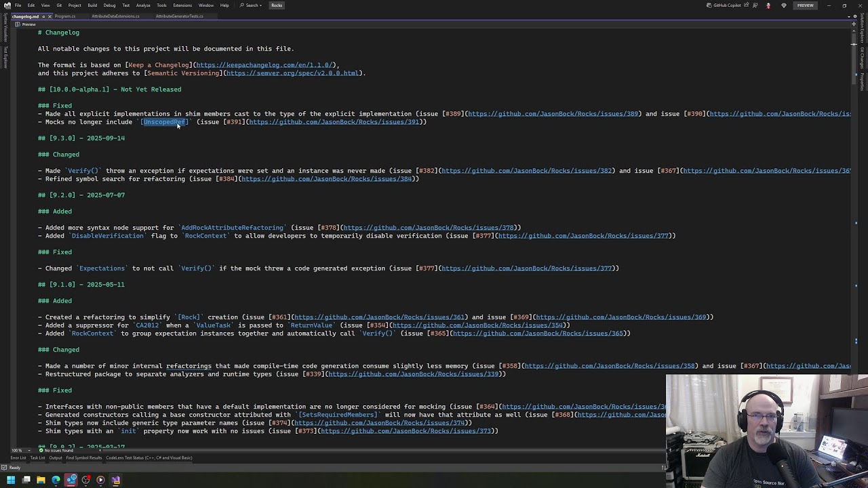Click the send feedback icon
This screenshot has width=868, height=488.
tap(755, 5)
